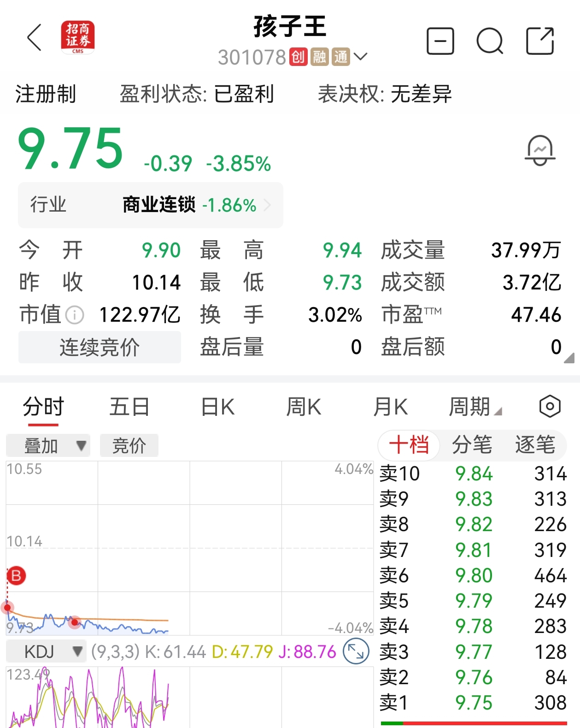Tap the 今开 value 9.90

coord(161,250)
